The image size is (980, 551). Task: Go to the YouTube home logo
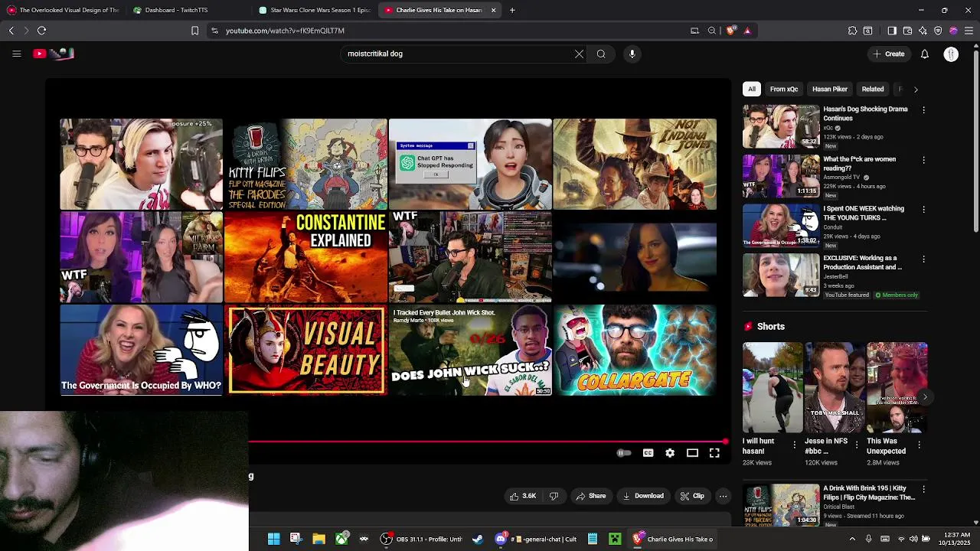[x=54, y=54]
